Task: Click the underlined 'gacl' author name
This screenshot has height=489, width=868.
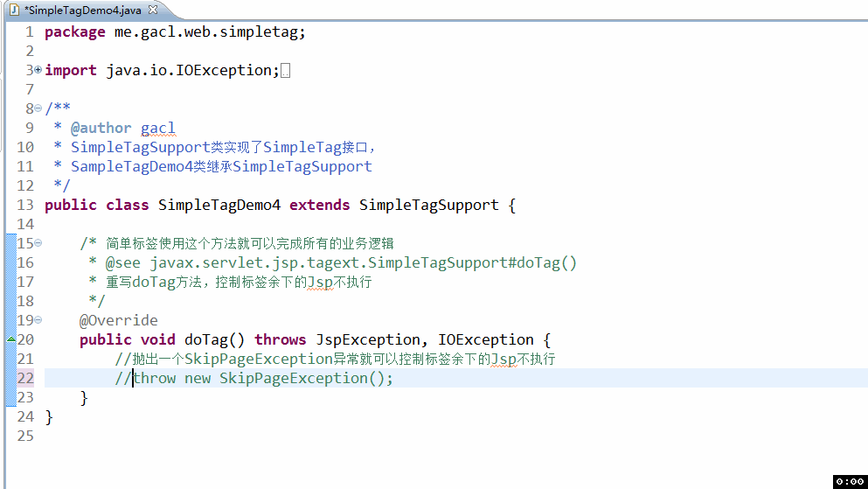Action: coord(157,128)
